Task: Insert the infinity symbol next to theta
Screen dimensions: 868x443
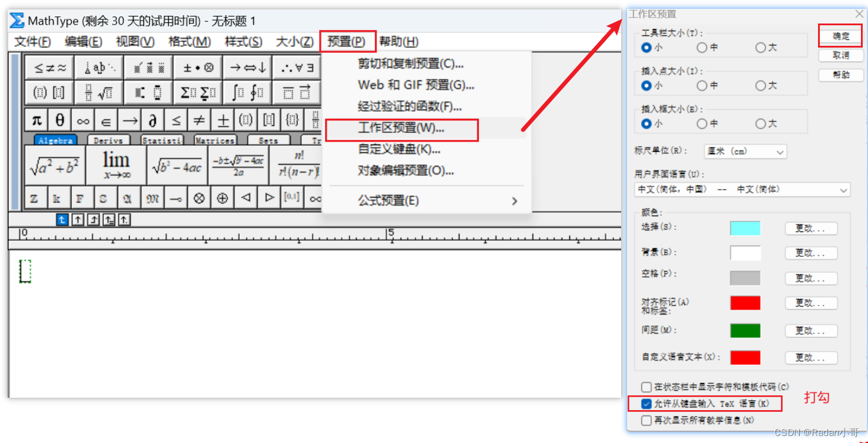Action: (83, 120)
